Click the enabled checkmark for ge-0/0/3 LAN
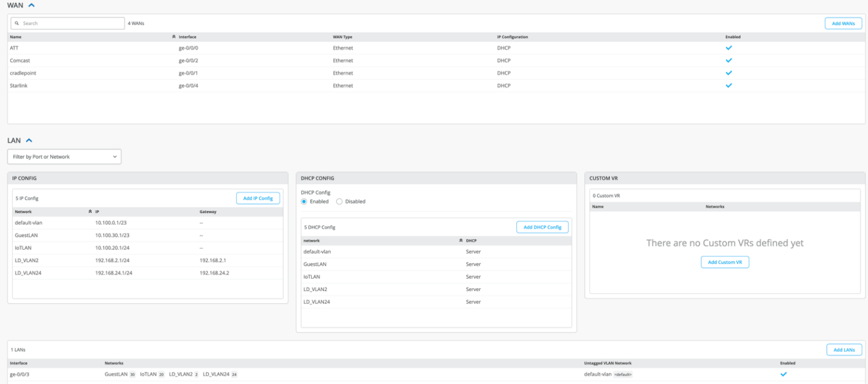The image size is (868, 384). [x=783, y=375]
